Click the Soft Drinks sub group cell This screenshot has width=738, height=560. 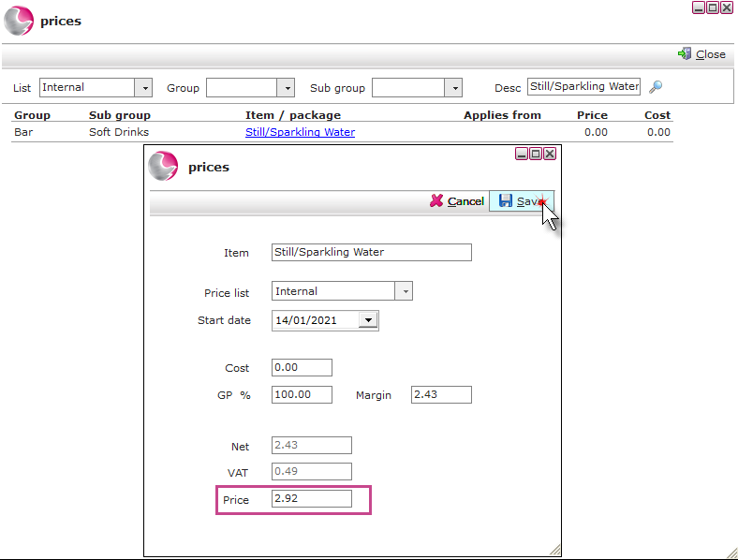119,132
